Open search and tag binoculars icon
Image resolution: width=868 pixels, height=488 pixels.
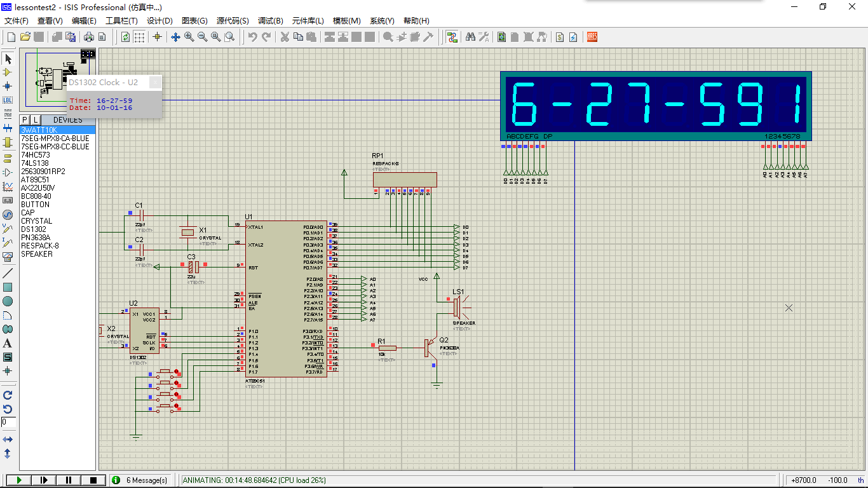point(470,37)
